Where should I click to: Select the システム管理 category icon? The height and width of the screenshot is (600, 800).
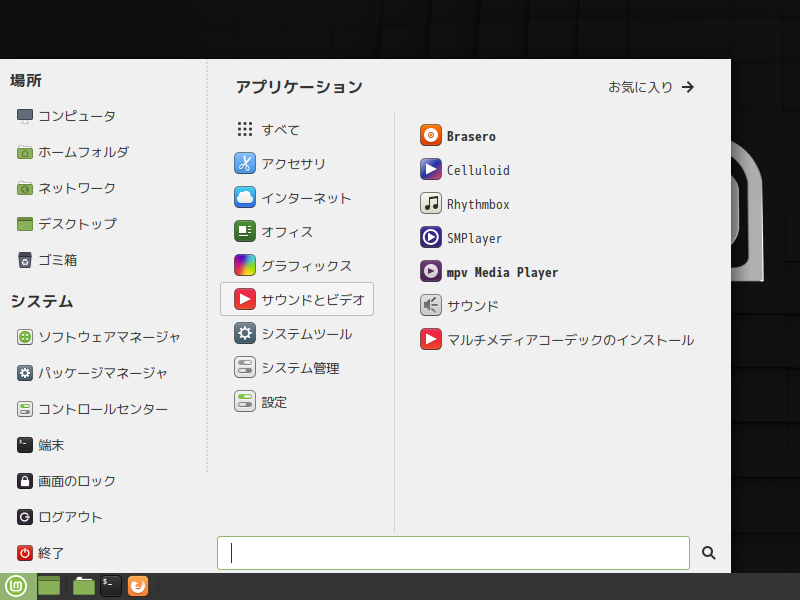coord(245,367)
